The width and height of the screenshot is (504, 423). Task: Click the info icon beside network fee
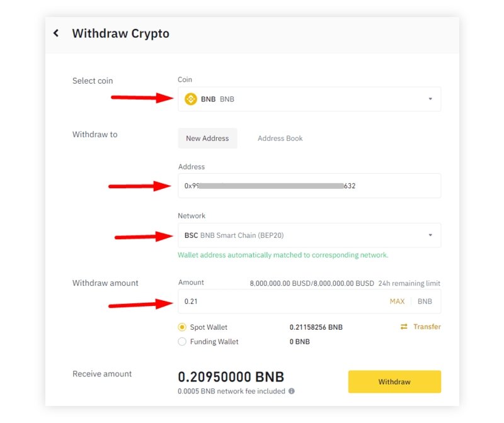[292, 391]
